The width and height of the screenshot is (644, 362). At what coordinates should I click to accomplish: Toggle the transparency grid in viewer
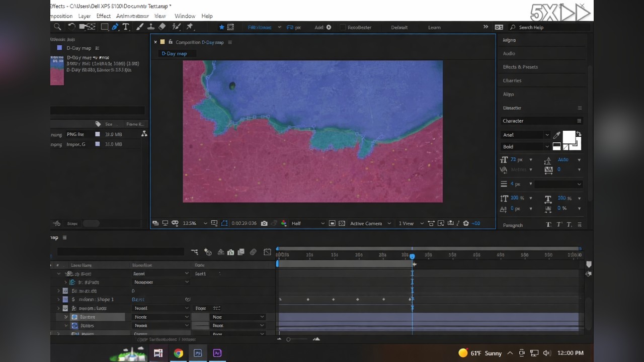(x=342, y=223)
